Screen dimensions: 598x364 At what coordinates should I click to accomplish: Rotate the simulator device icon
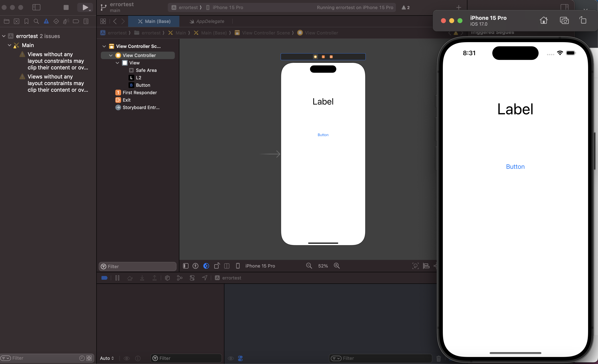(583, 20)
